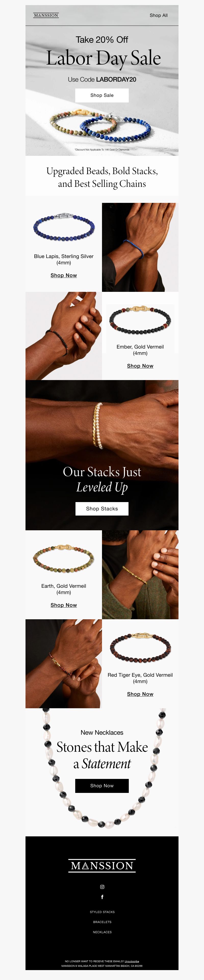This screenshot has height=980, width=204.
Task: Click Shop Now under Red Tiger Eye
Action: 140,694
